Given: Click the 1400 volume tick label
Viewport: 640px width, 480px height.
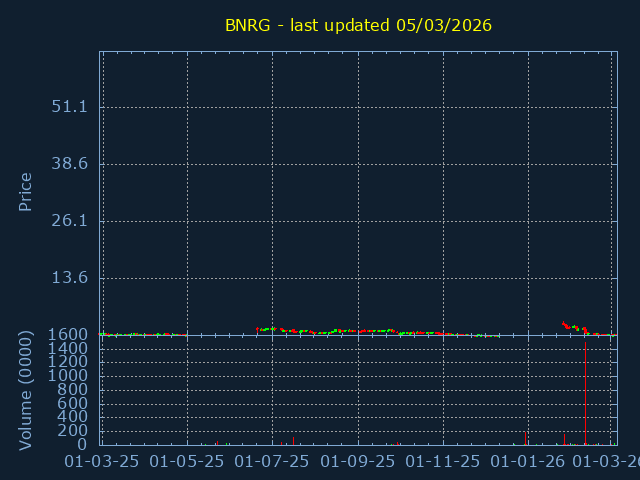Looking at the screenshot, I should (x=68, y=348).
